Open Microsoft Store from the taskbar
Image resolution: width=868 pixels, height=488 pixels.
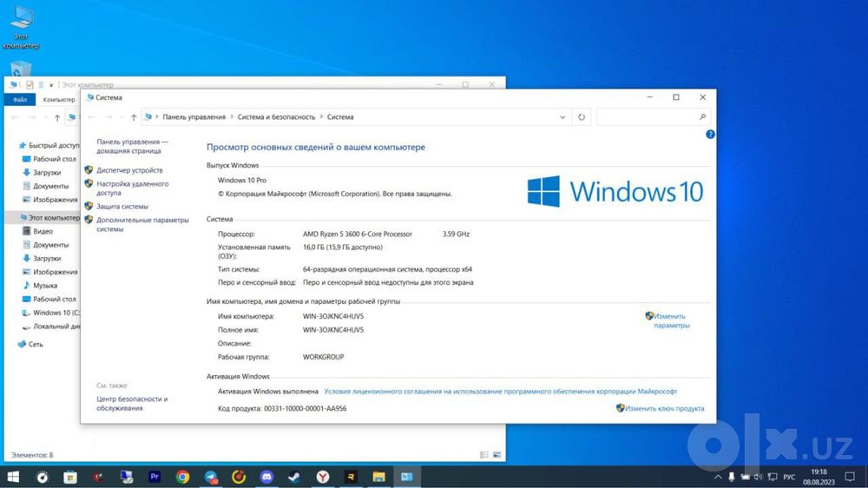click(x=70, y=477)
